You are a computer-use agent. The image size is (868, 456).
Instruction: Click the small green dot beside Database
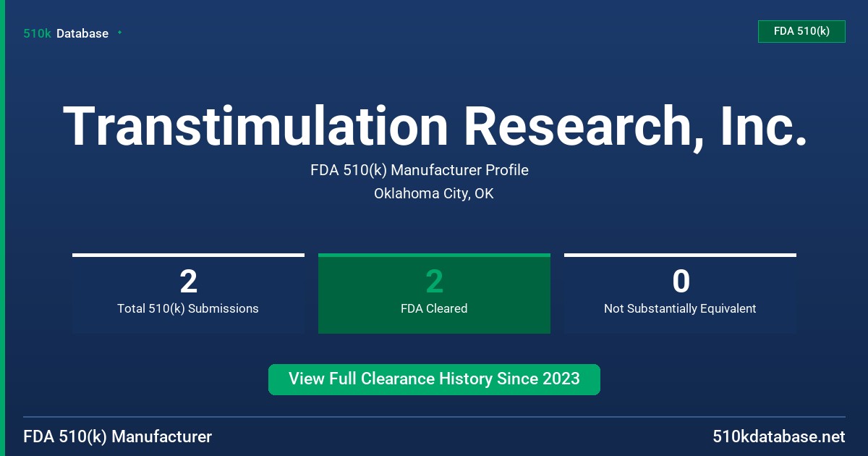(x=119, y=33)
